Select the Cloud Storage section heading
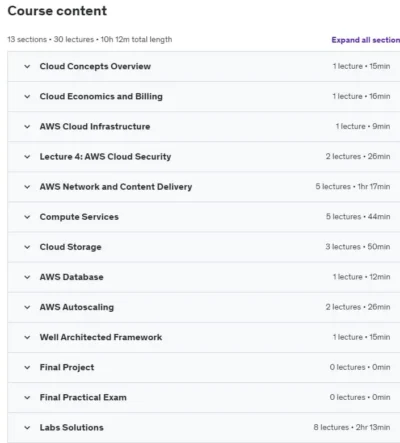Screen dimensions: 400x443 [70, 247]
